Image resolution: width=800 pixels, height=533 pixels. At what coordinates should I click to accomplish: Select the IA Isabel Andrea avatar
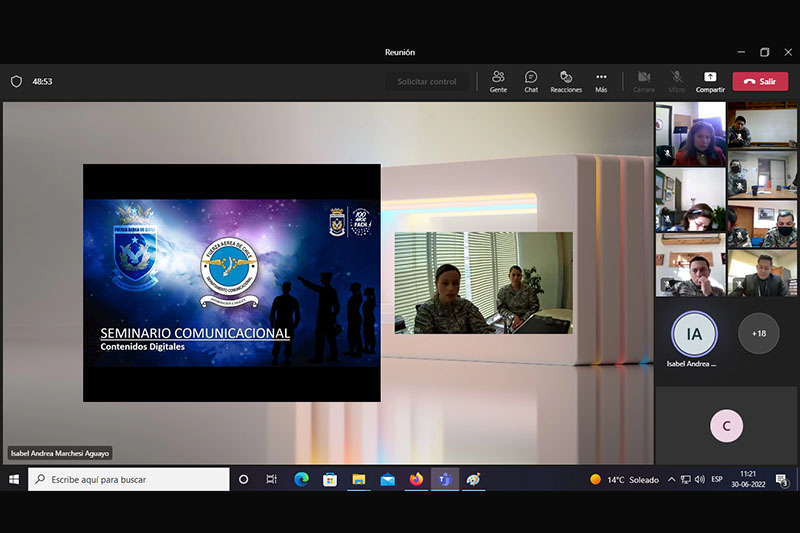694,334
